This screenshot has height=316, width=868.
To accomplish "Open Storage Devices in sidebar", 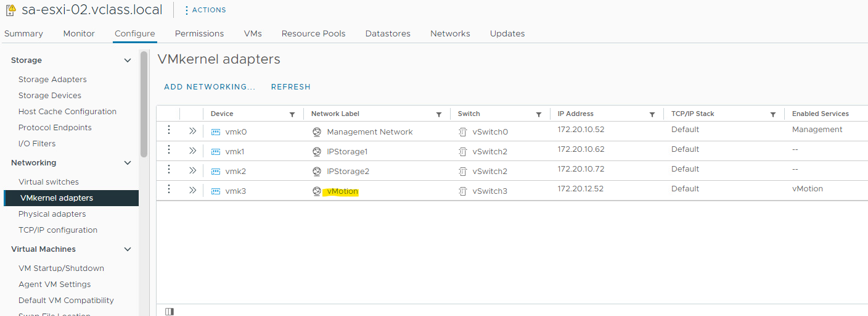I will [x=50, y=95].
